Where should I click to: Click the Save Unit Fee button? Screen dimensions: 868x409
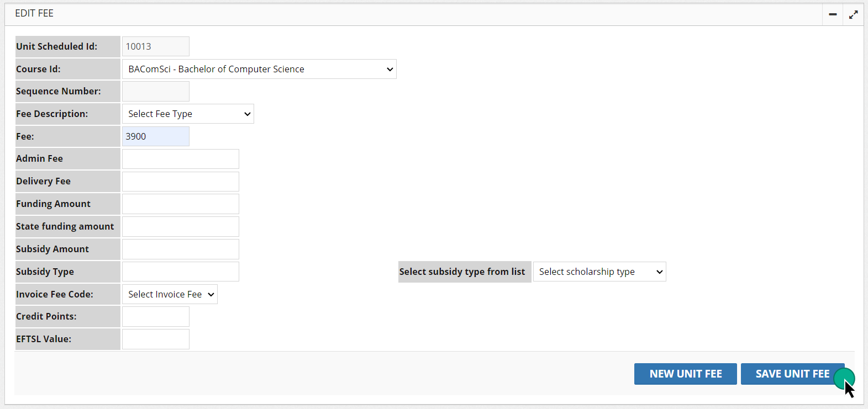point(792,374)
